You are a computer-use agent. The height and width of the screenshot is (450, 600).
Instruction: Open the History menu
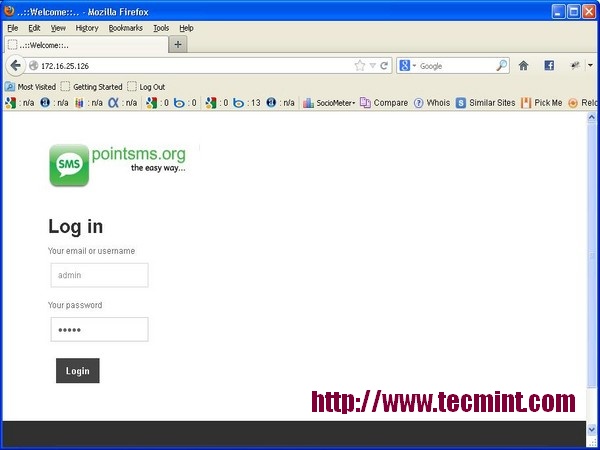point(87,28)
